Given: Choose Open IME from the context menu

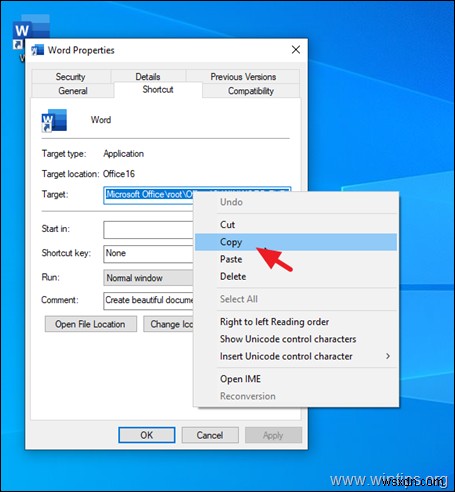Looking at the screenshot, I should (x=296, y=379).
